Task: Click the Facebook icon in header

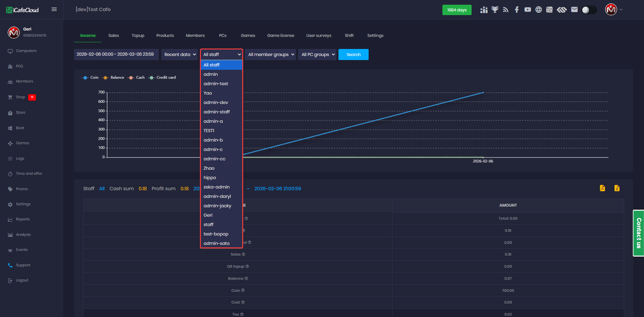Action: pyautogui.click(x=517, y=10)
